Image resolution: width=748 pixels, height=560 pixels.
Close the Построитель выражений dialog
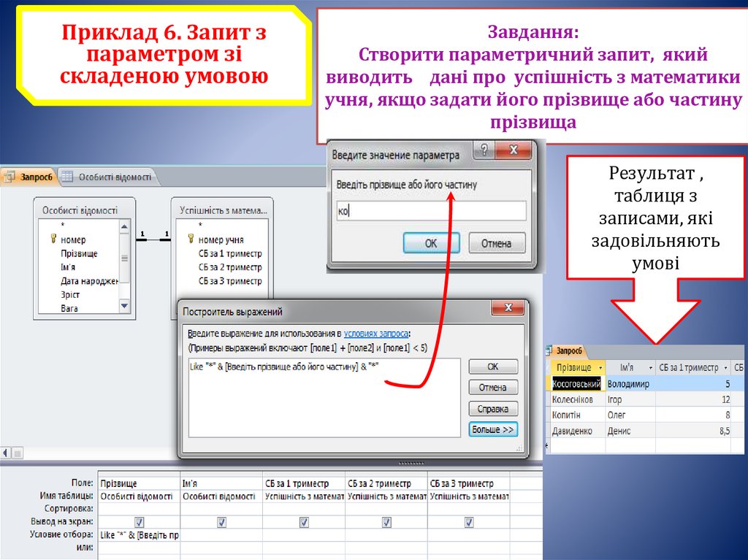pyautogui.click(x=508, y=307)
